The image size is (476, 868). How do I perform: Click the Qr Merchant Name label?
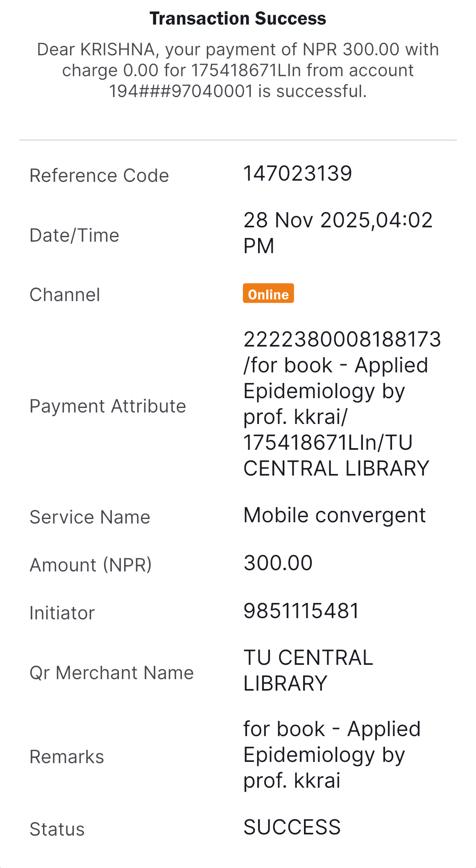coord(111,673)
